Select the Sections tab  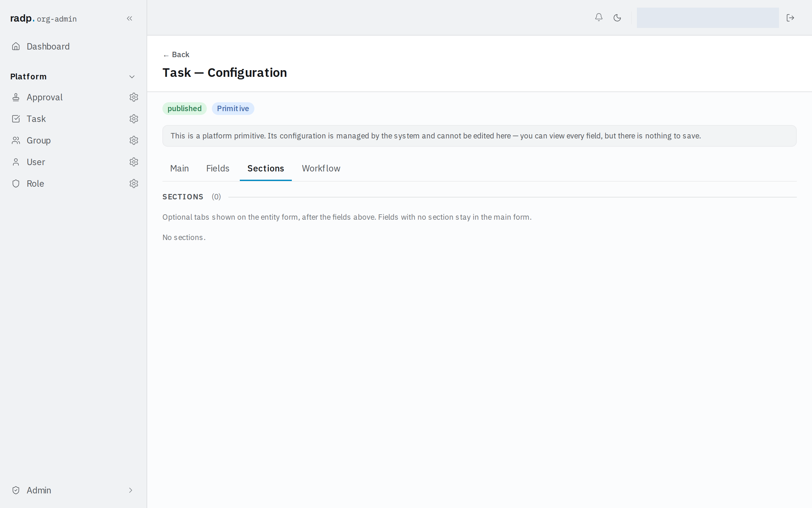click(x=265, y=168)
